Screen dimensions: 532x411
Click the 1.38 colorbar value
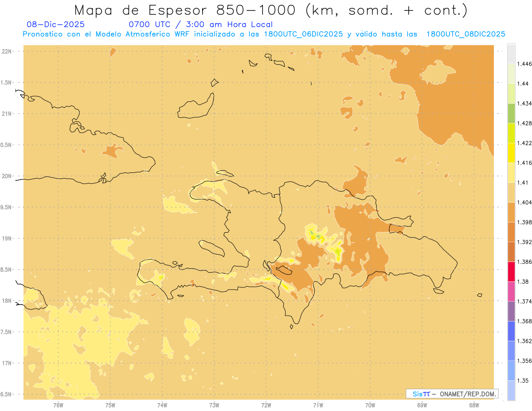coord(523,282)
